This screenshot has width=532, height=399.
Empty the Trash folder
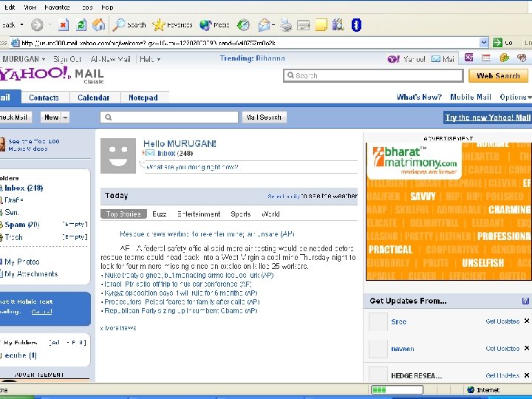75,237
